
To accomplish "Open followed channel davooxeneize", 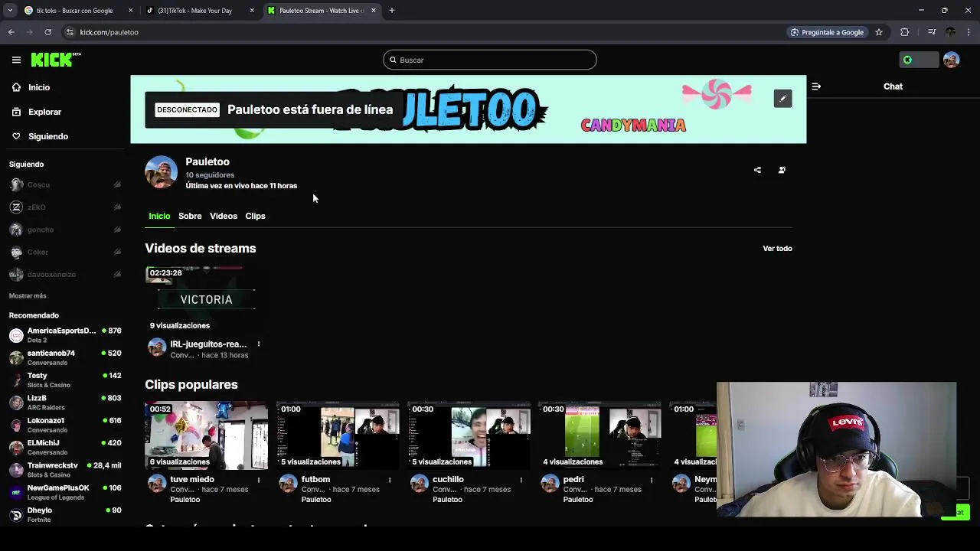I will pyautogui.click(x=65, y=274).
